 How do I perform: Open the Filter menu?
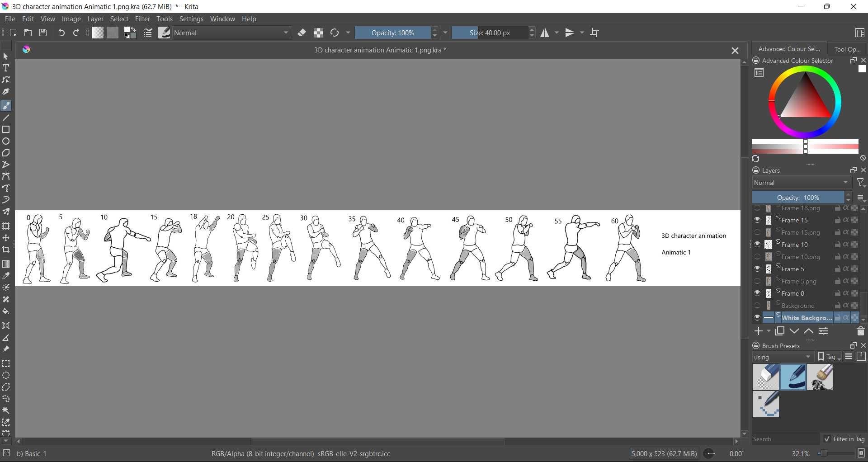click(x=142, y=19)
